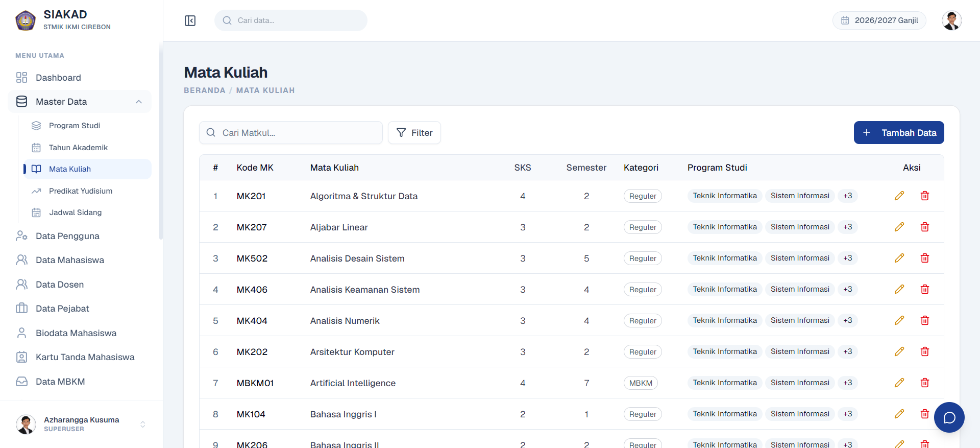The height and width of the screenshot is (448, 980).
Task: Show +3 more programs for MK201
Action: tap(848, 196)
